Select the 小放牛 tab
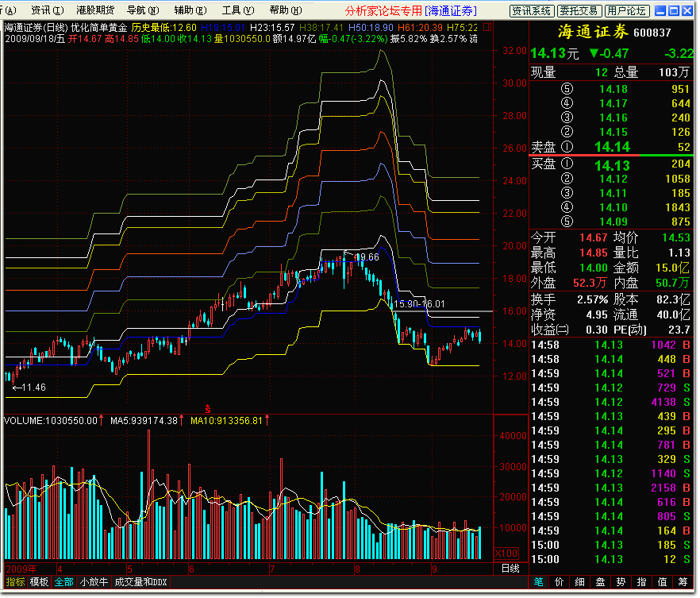Screen dimensions: 700x598 point(94,583)
